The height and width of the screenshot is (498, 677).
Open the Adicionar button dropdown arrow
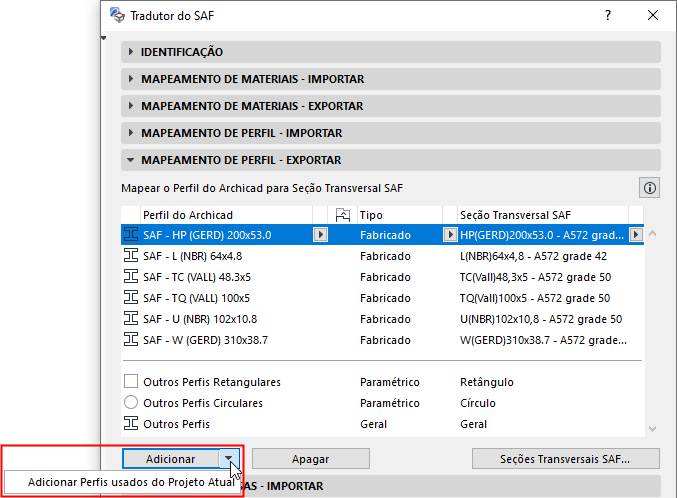point(229,458)
